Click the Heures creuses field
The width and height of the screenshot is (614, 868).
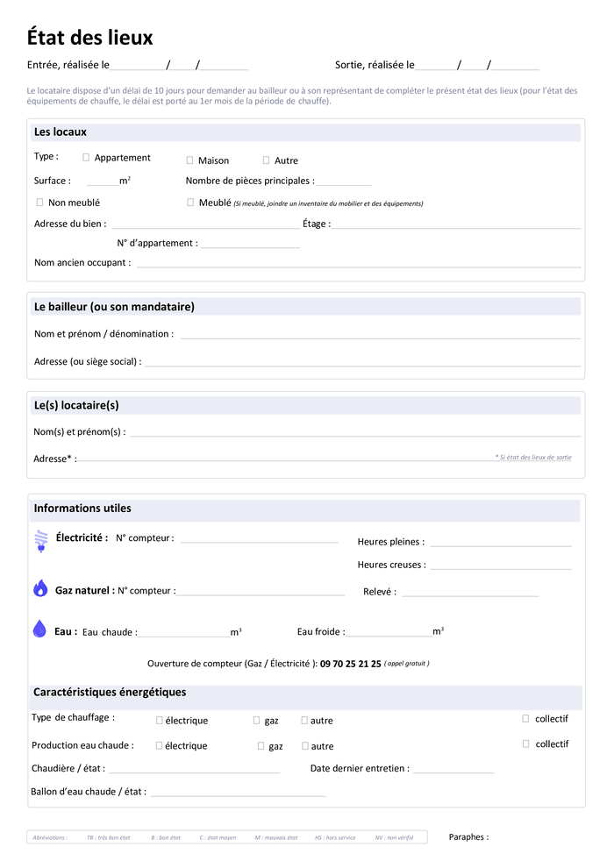500,566
